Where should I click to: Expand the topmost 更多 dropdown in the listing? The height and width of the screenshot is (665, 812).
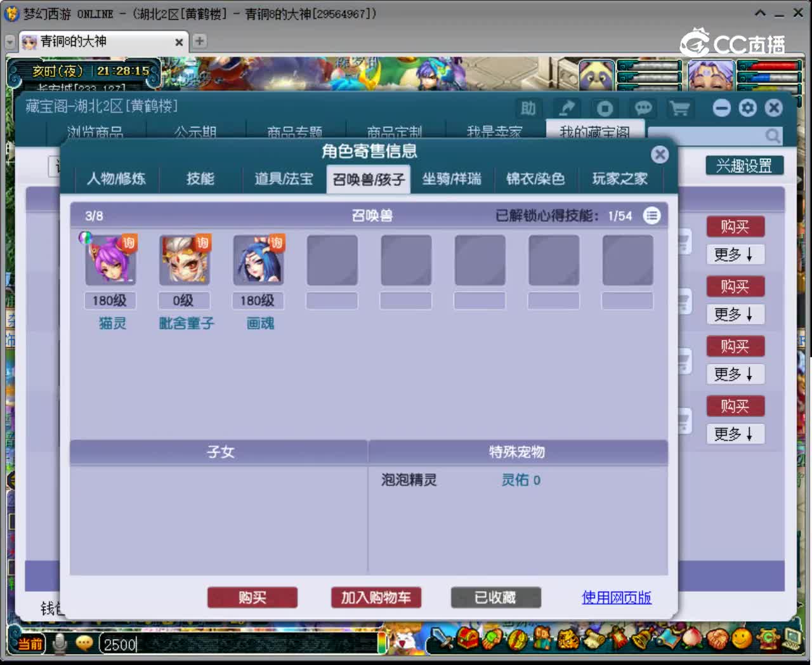tap(735, 254)
